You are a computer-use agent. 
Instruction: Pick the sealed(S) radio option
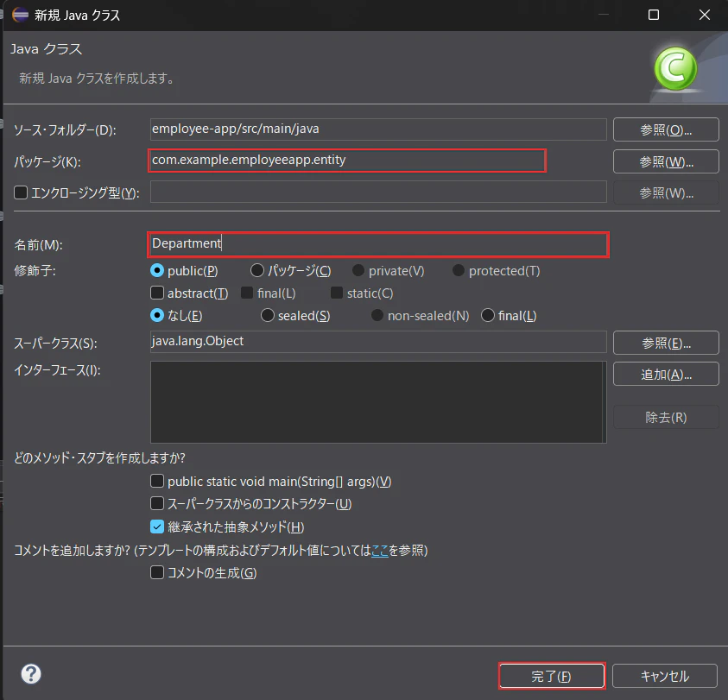pyautogui.click(x=268, y=315)
